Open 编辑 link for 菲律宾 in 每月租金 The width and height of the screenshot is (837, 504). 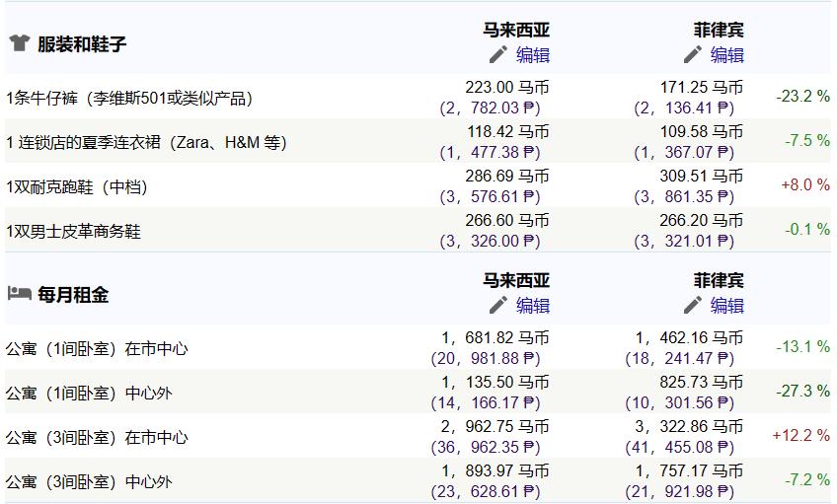click(727, 306)
